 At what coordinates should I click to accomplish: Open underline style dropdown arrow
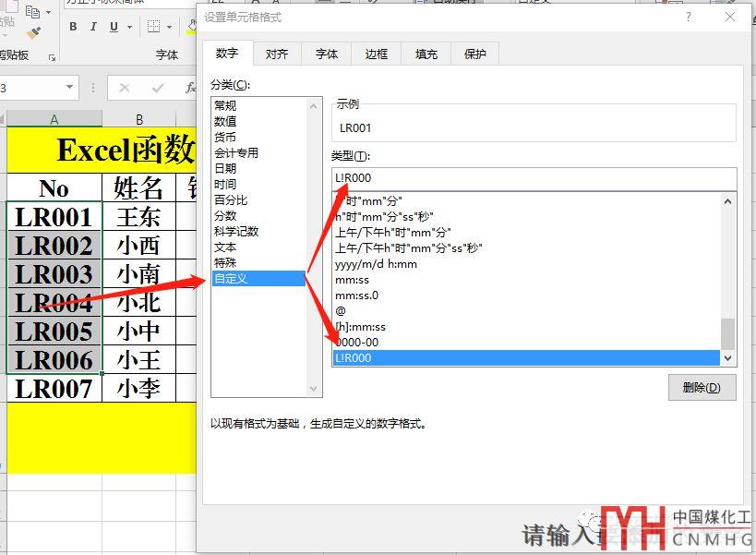129,27
